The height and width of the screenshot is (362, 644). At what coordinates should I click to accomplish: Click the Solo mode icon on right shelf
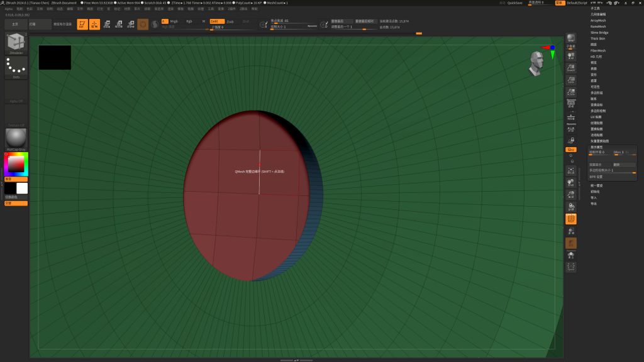pyautogui.click(x=571, y=256)
